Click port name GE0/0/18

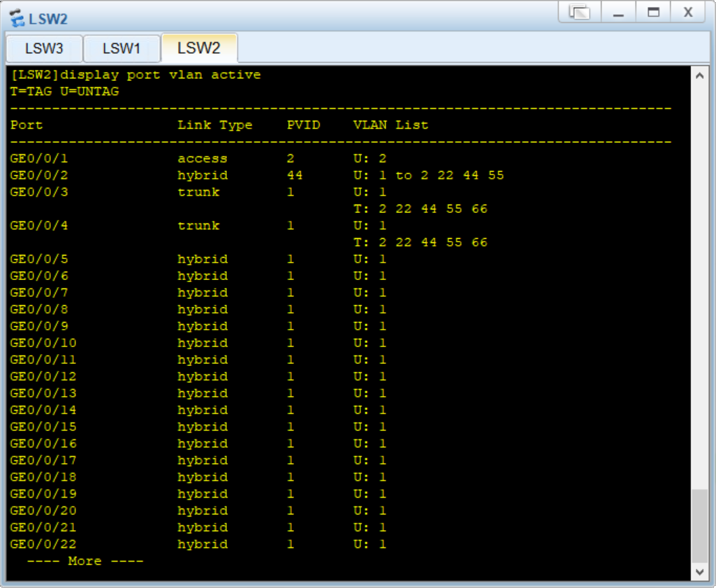(43, 477)
